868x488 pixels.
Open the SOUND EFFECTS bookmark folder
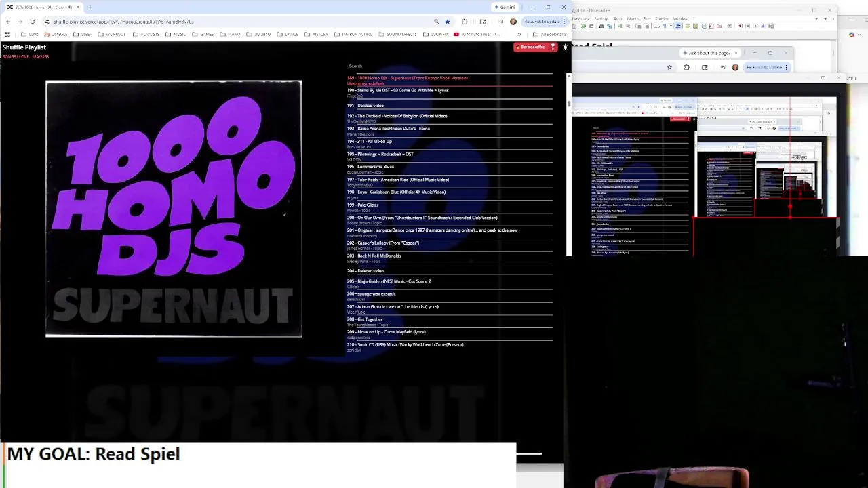coord(398,34)
